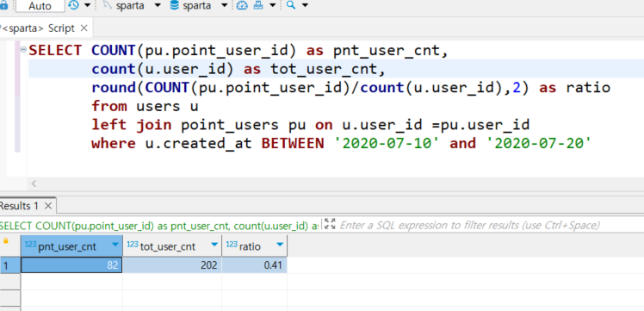The height and width of the screenshot is (311, 644).
Task: Expand the tray-shaped icon's dropdown arrow
Action: pos(273,6)
